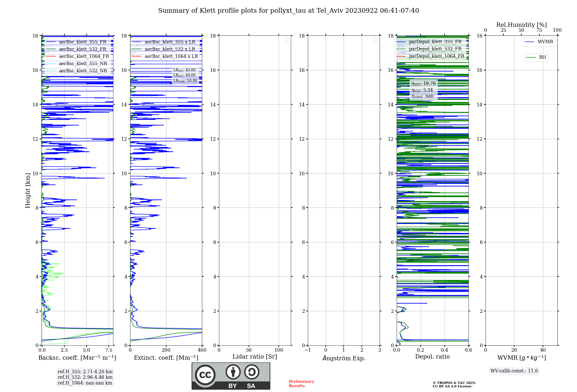Click the plot title mentioning Tel_Aviv

(288, 11)
